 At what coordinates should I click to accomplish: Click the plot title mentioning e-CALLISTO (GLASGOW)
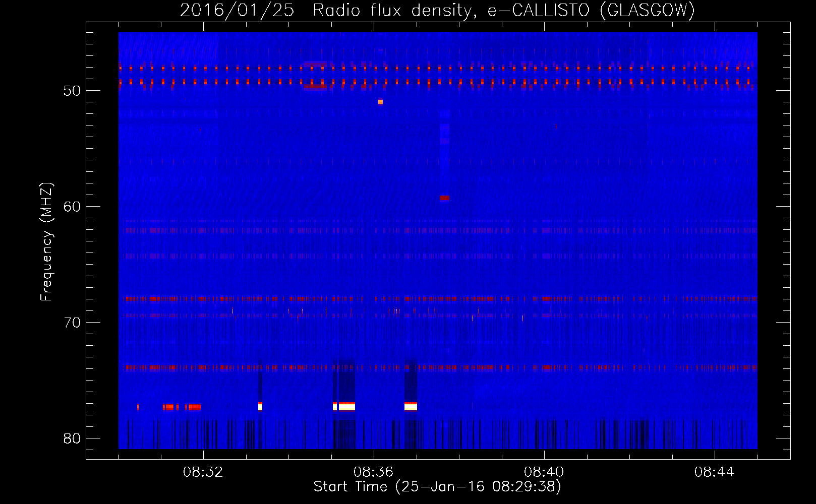tap(437, 10)
